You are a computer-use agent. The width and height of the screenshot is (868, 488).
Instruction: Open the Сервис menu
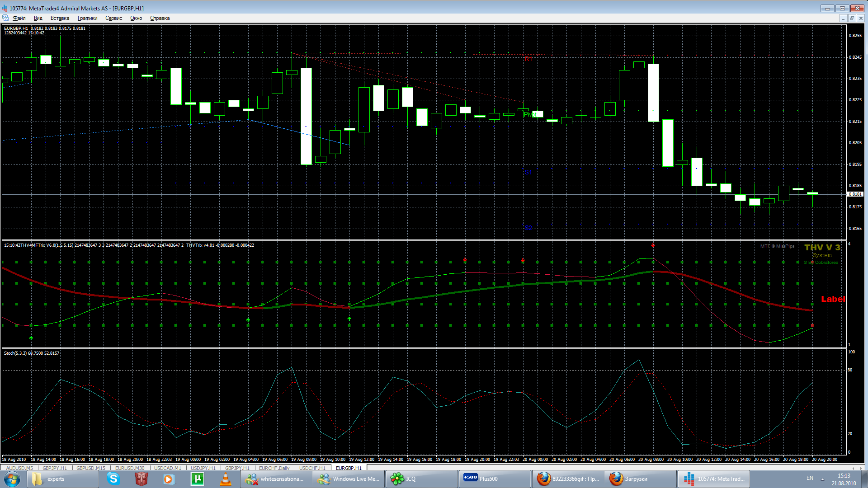click(x=113, y=18)
